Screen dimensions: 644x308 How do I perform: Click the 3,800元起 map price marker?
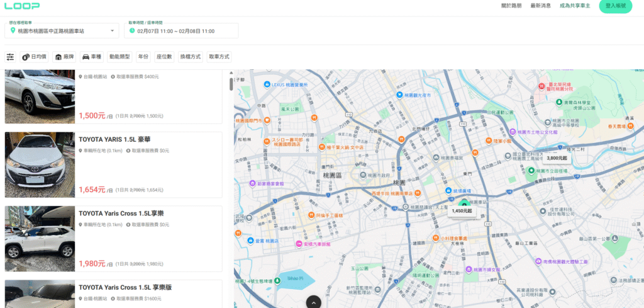tap(558, 158)
